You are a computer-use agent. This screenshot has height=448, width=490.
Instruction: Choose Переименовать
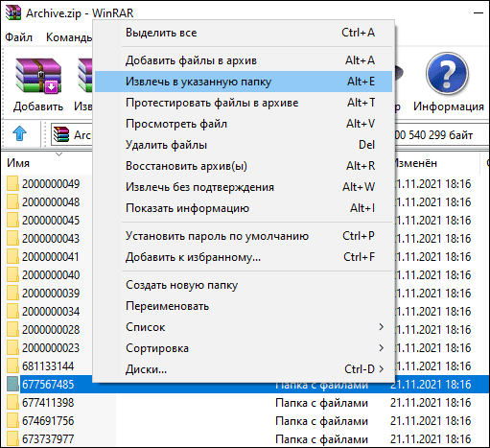pos(244,306)
